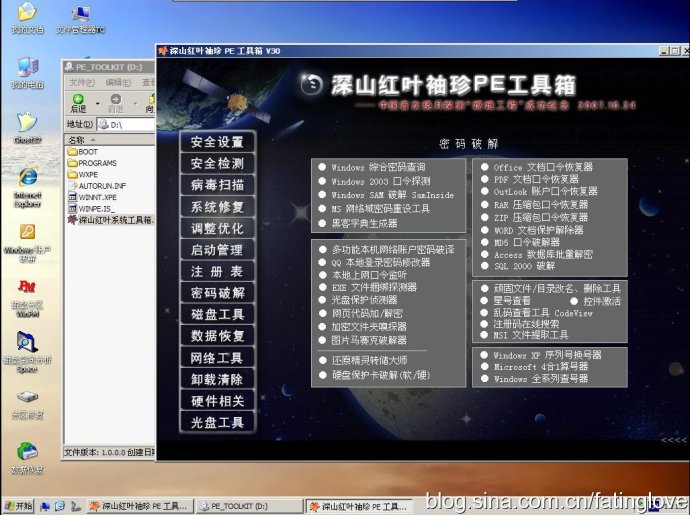Launch the Windows account password key icon

pyautogui.click(x=27, y=242)
